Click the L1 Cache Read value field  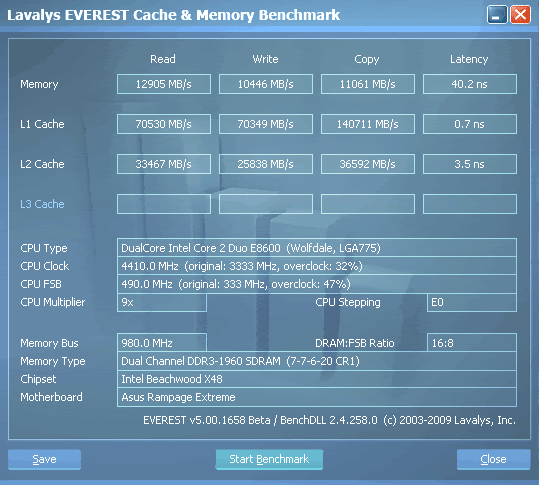pos(164,124)
